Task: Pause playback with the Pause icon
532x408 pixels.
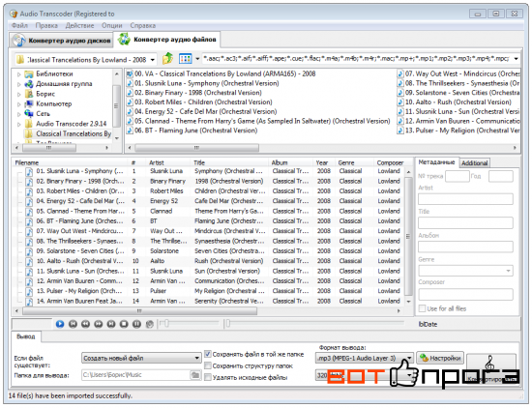Action: coord(136,324)
